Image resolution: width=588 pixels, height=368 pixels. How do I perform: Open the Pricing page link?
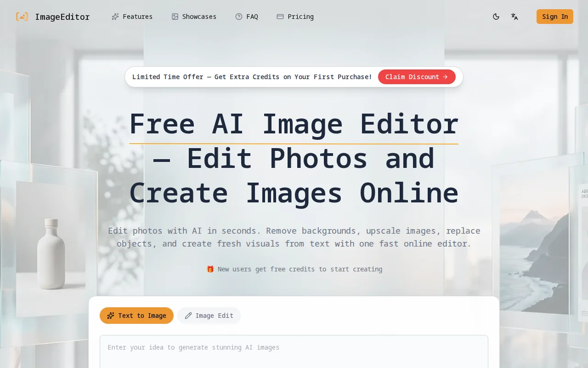coord(300,17)
